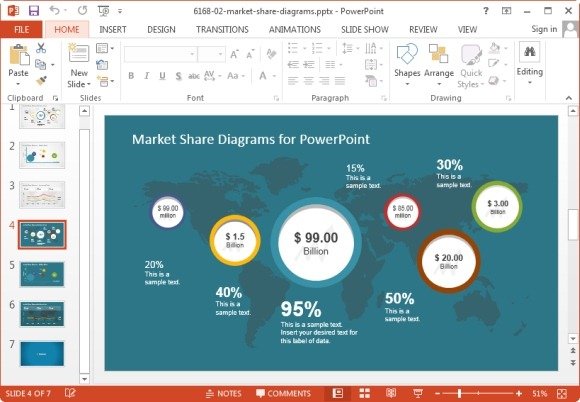
Task: Toggle Underline formatting
Action: click(x=162, y=76)
